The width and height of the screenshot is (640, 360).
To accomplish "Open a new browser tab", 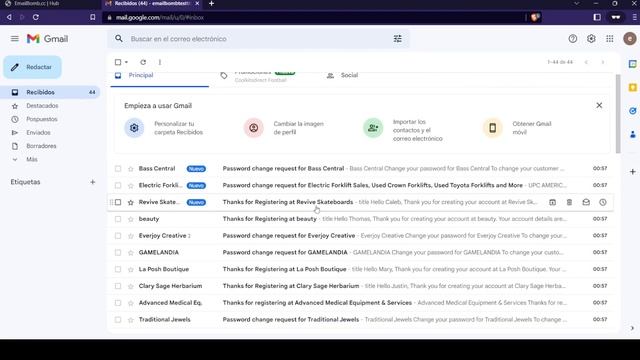I will pos(211,3).
